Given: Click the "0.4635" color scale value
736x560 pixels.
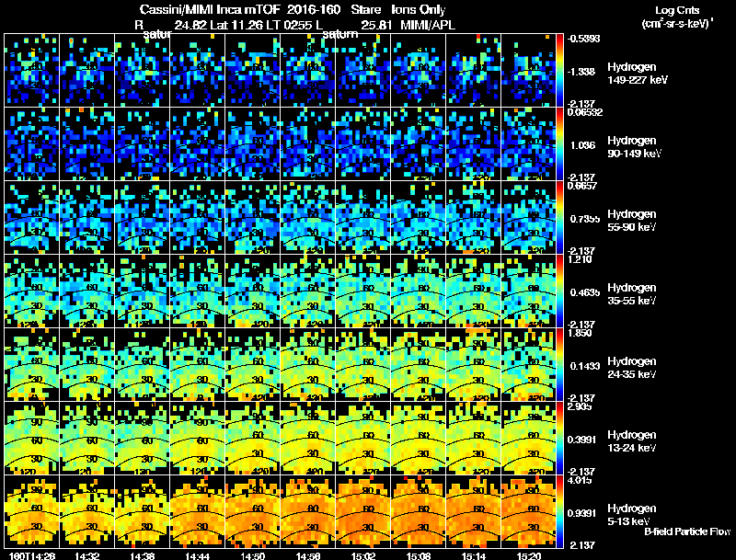Looking at the screenshot, I should tap(584, 292).
